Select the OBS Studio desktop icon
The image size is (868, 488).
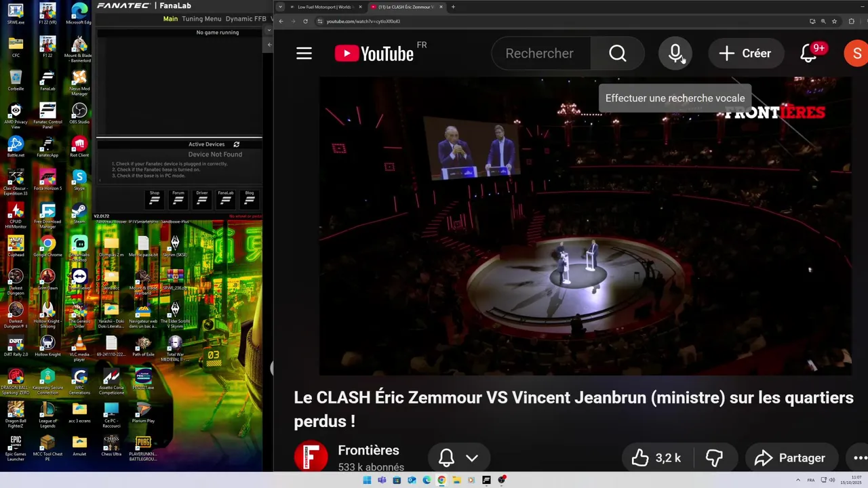click(79, 113)
